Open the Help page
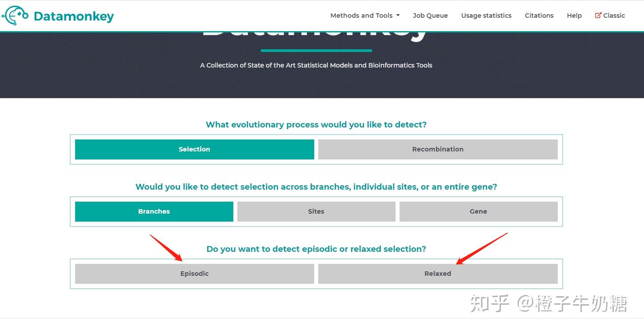Screen dimensions: 644x330 coord(574,16)
